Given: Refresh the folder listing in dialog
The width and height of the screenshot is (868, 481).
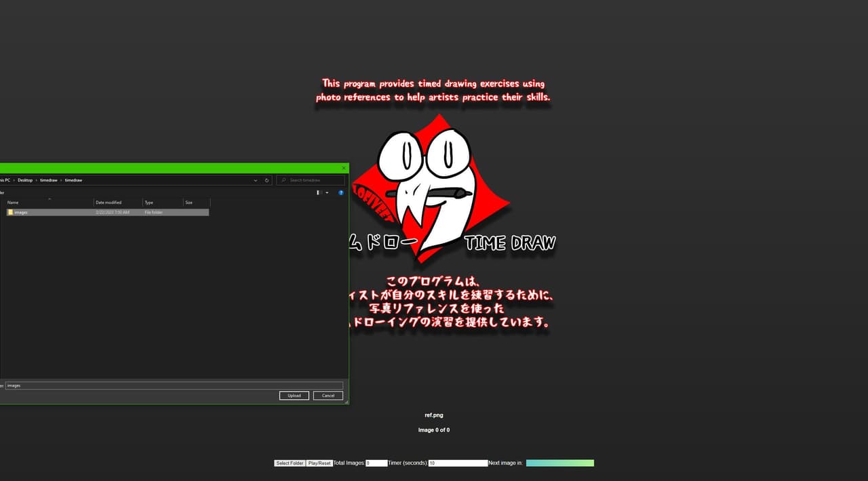Looking at the screenshot, I should pos(267,180).
